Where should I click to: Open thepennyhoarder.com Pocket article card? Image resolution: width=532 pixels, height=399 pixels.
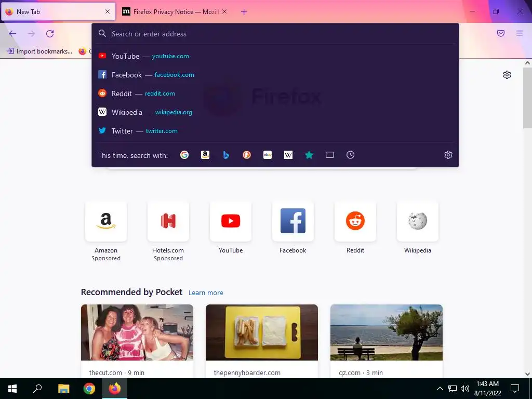click(x=262, y=341)
